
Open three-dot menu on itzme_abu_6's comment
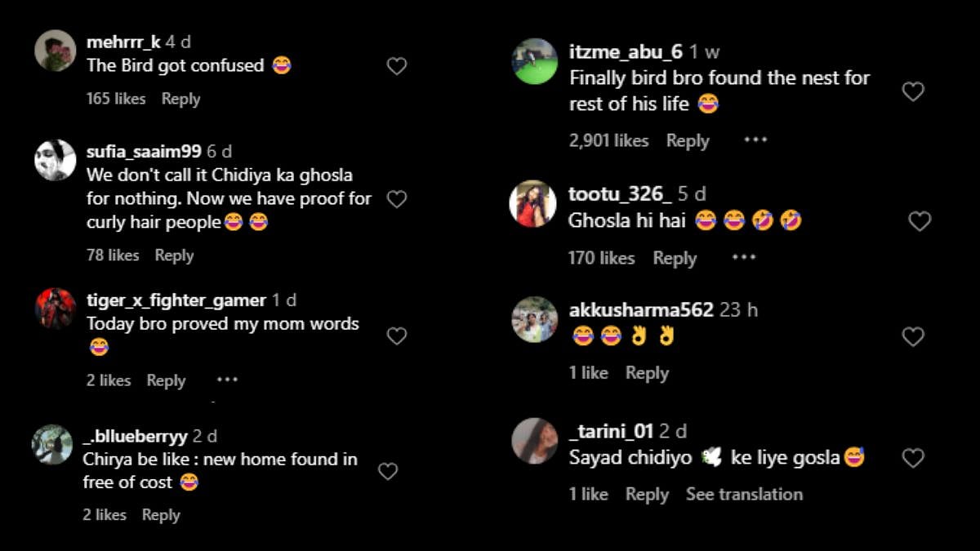click(x=755, y=140)
